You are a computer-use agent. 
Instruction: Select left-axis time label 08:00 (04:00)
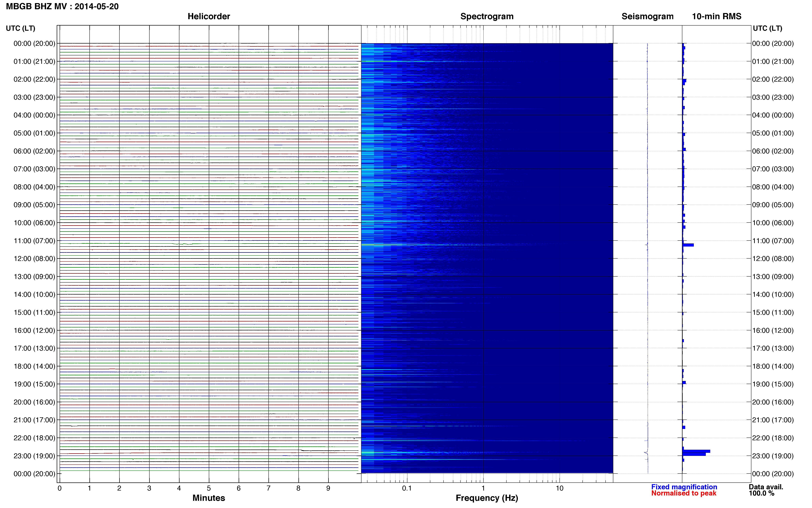(34, 187)
